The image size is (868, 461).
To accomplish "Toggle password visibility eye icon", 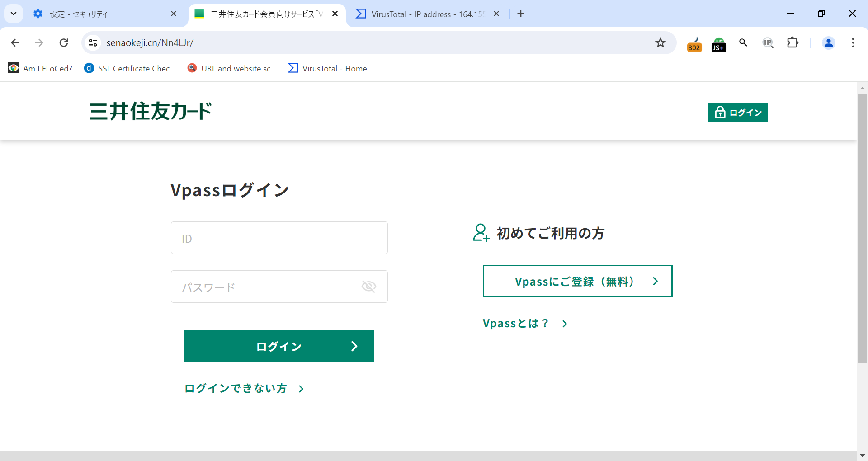I will pyautogui.click(x=369, y=286).
